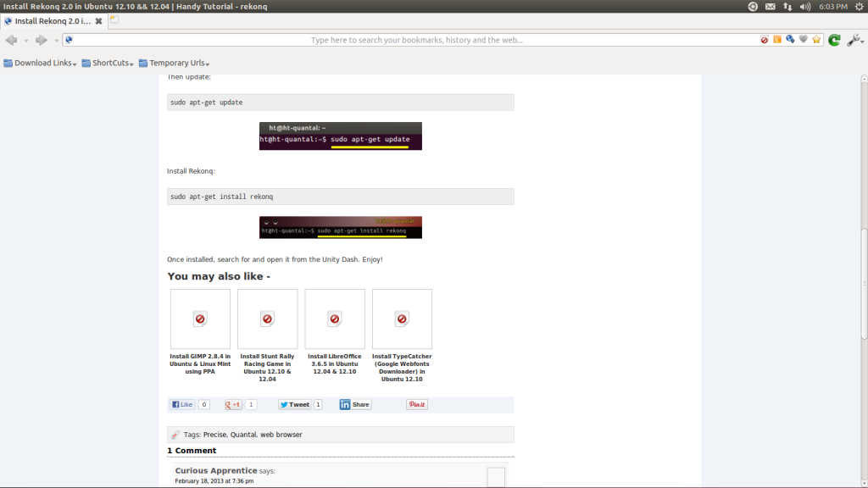Screen dimensions: 868x488
Task: Click the Quantal tag link
Action: [242, 435]
